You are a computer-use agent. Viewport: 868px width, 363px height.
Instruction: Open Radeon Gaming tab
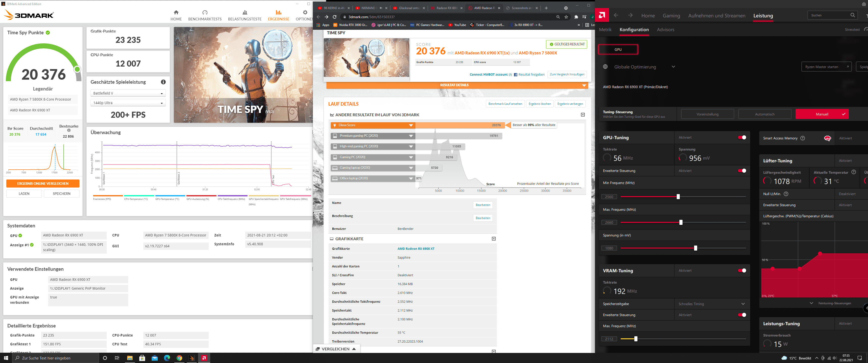[x=671, y=15]
